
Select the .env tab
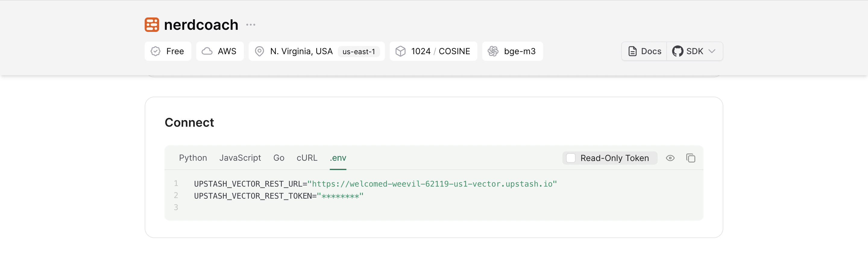tap(338, 158)
